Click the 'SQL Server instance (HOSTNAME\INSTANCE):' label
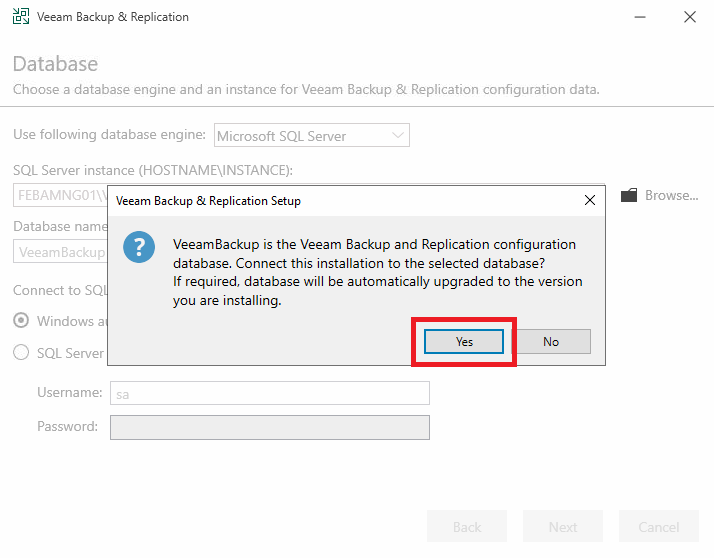 click(x=153, y=170)
